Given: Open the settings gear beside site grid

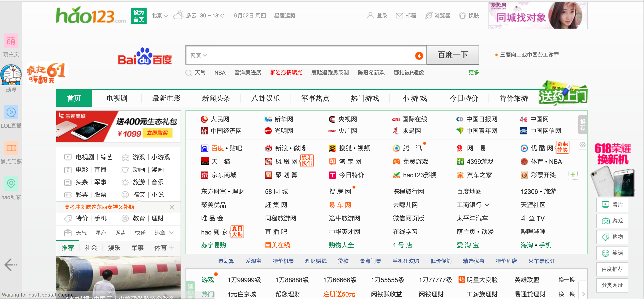Looking at the screenshot, I should pos(582,145).
